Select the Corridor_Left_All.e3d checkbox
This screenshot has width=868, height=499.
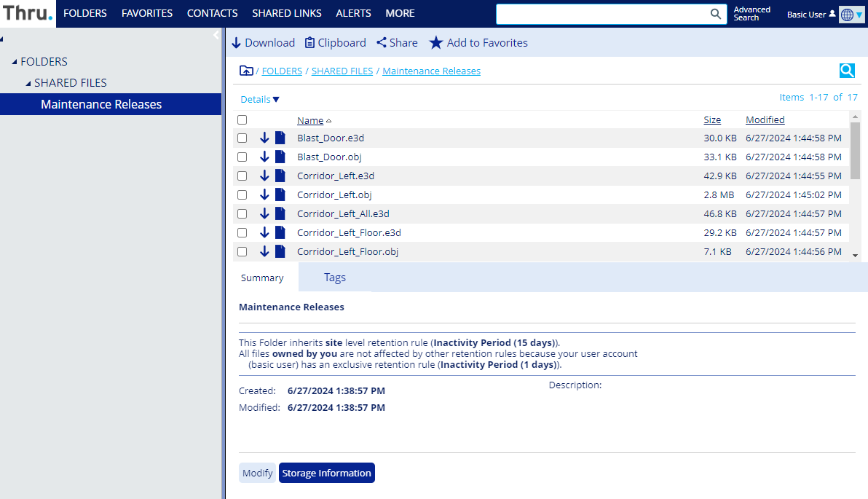[242, 213]
